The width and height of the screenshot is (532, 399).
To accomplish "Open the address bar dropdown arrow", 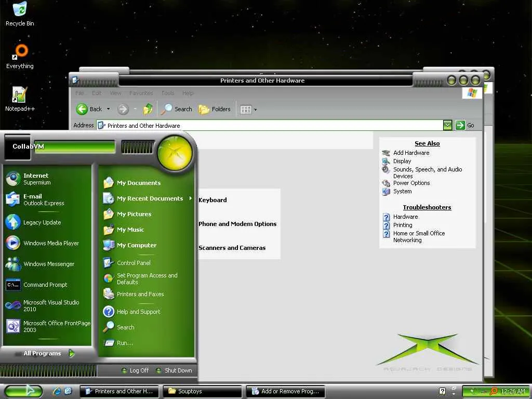I will 447,125.
